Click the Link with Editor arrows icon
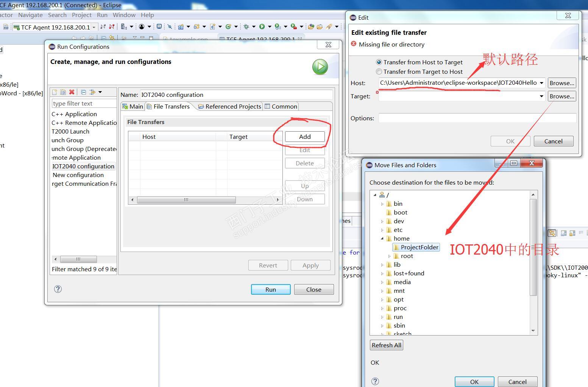This screenshot has height=387, width=588. pyautogui.click(x=112, y=38)
